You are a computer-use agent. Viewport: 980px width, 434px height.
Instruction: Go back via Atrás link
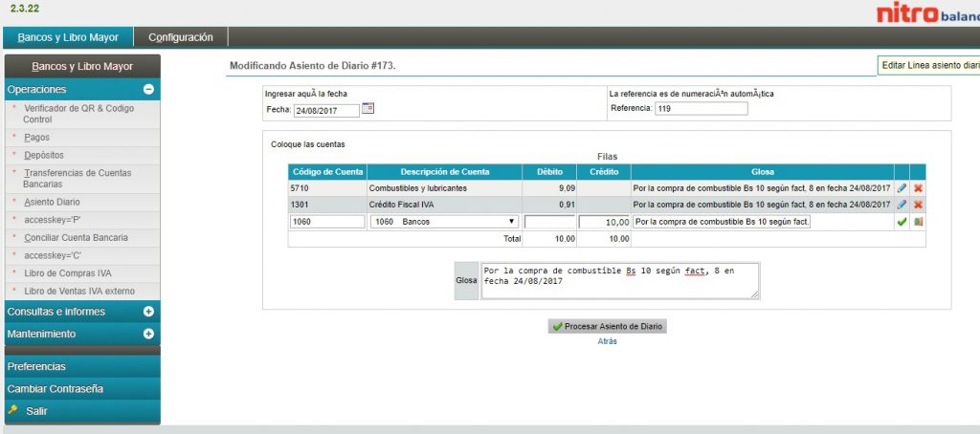607,341
